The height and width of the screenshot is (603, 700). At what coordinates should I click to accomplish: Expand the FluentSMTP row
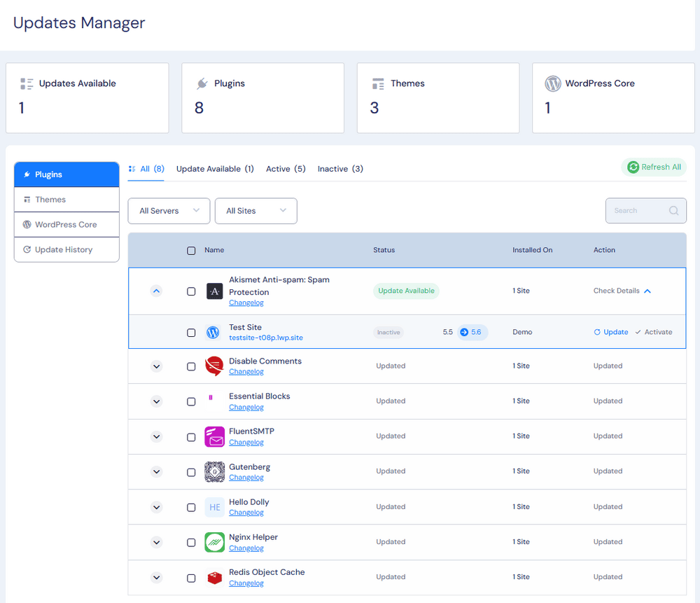[156, 436]
